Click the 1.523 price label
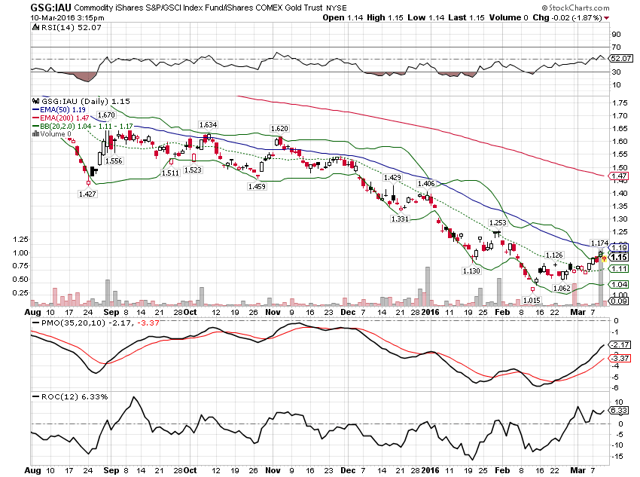 (193, 169)
